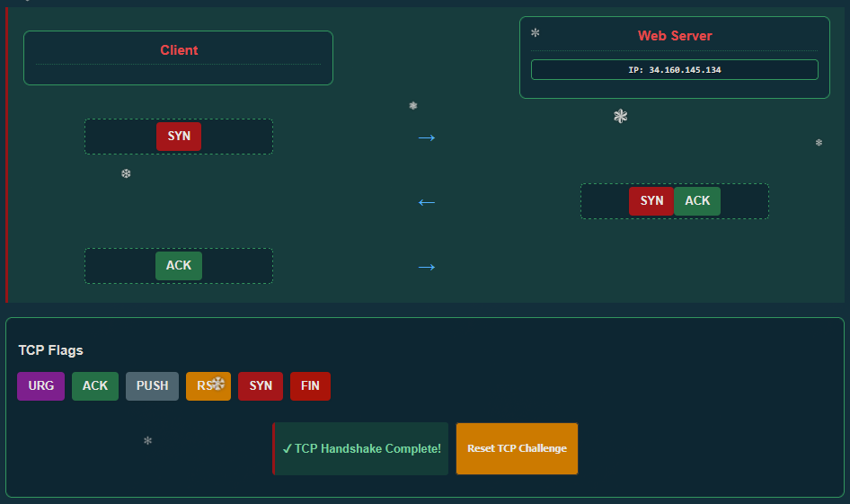Pick the red SYN flag under TCP Flags

tap(261, 386)
